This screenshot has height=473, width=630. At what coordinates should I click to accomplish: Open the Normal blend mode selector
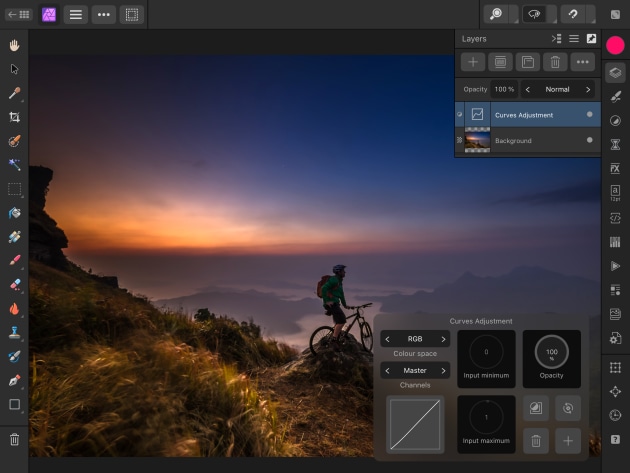pos(557,90)
